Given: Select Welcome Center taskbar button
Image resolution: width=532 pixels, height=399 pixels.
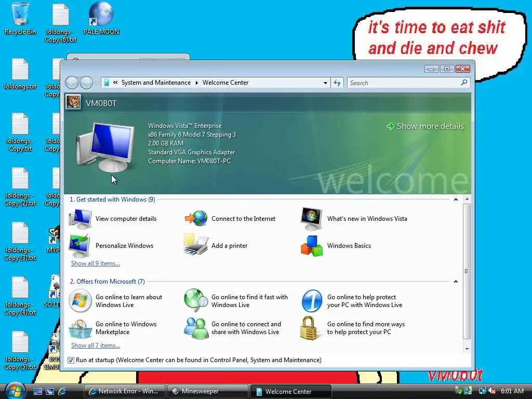Looking at the screenshot, I should point(291,392).
